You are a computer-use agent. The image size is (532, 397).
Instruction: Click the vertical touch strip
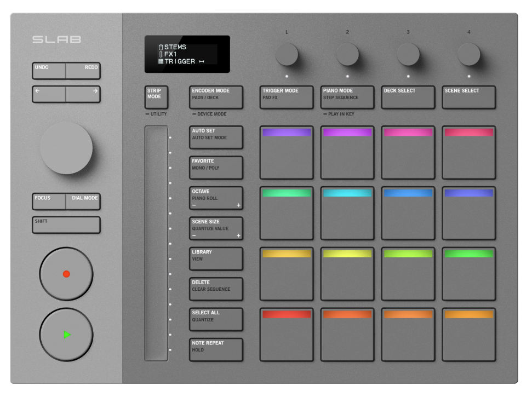tap(156, 243)
